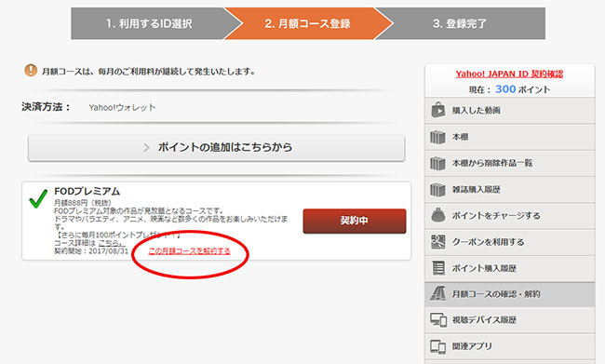Open 視聴デバイス履歴 menu item
Viewport: 605px width, 364px height.
(x=510, y=320)
